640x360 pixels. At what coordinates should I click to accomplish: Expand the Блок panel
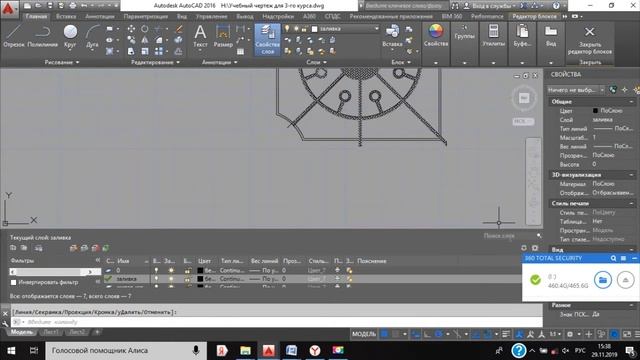click(401, 62)
